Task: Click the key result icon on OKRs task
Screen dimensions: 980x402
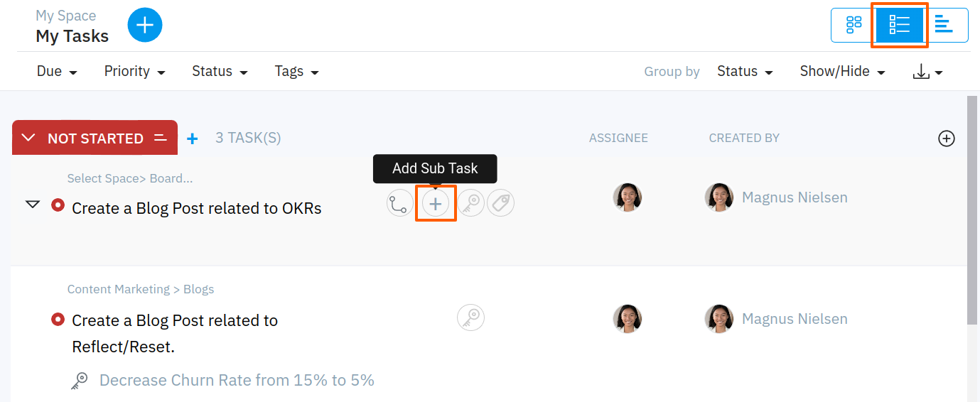Action: [470, 204]
